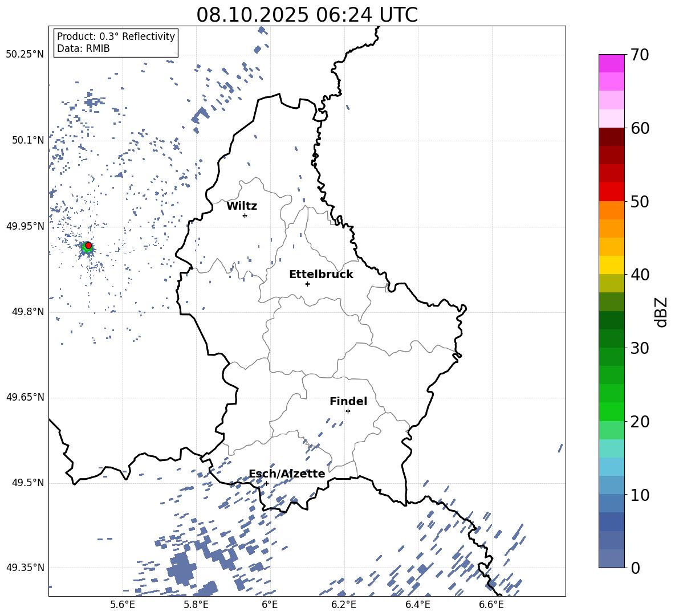Click the 50.1°N latitude label
This screenshot has width=675, height=616.
tap(28, 140)
